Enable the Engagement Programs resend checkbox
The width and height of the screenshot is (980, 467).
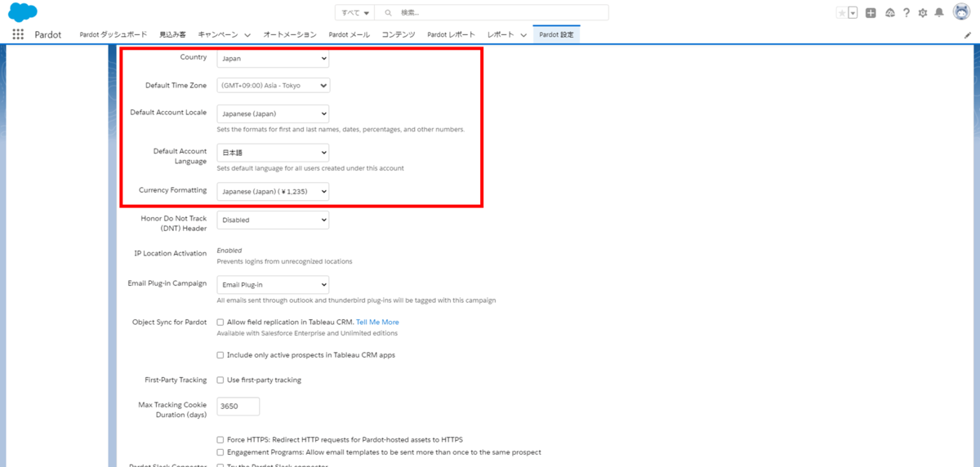220,452
